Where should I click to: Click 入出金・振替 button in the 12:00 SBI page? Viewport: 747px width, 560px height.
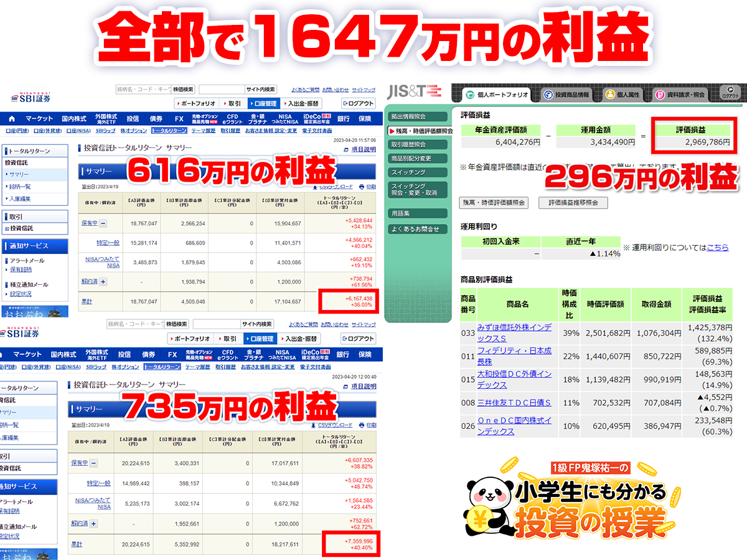pyautogui.click(x=299, y=338)
